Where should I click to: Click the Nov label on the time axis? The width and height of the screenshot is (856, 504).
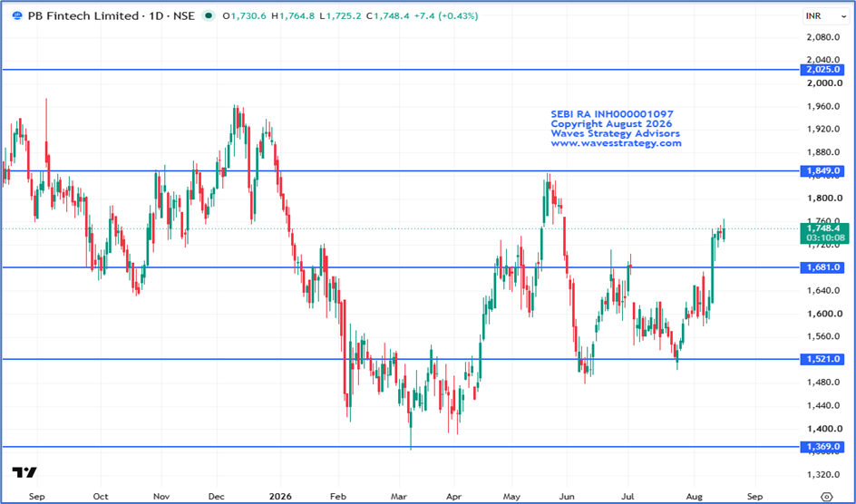[x=161, y=497]
